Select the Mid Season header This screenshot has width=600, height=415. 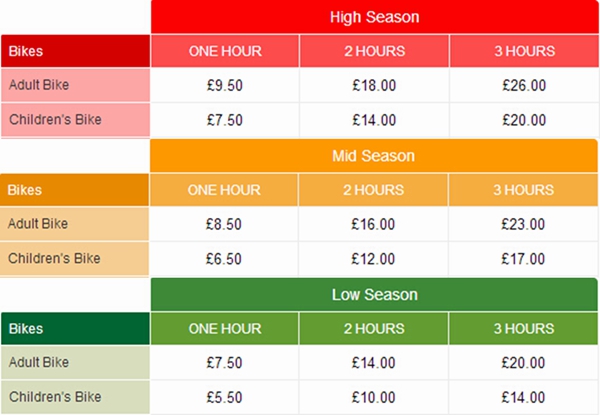coord(374,156)
